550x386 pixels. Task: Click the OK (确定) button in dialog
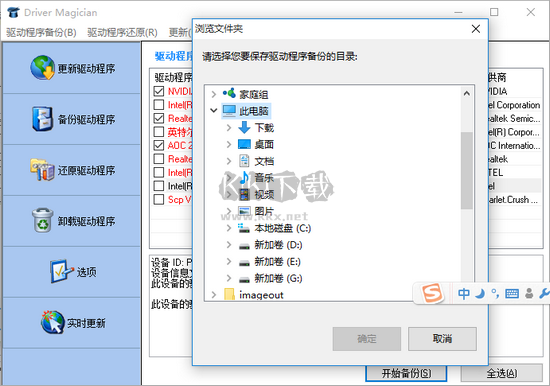[x=367, y=339]
